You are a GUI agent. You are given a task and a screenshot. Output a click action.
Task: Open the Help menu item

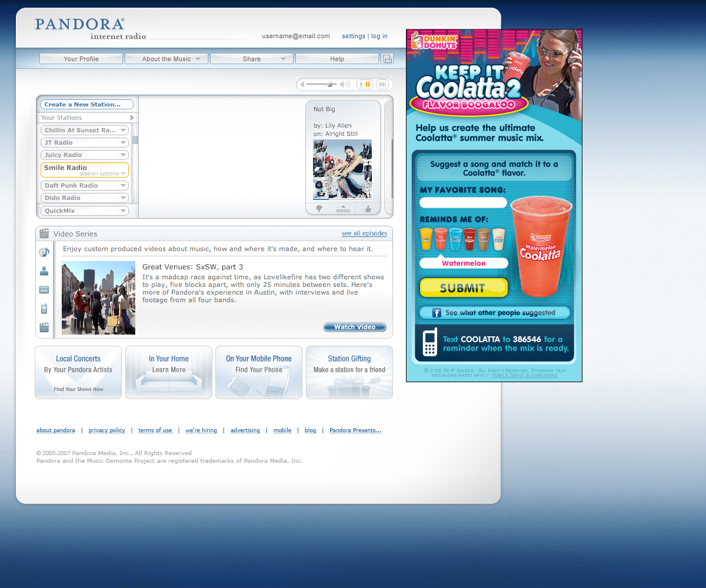tap(337, 59)
